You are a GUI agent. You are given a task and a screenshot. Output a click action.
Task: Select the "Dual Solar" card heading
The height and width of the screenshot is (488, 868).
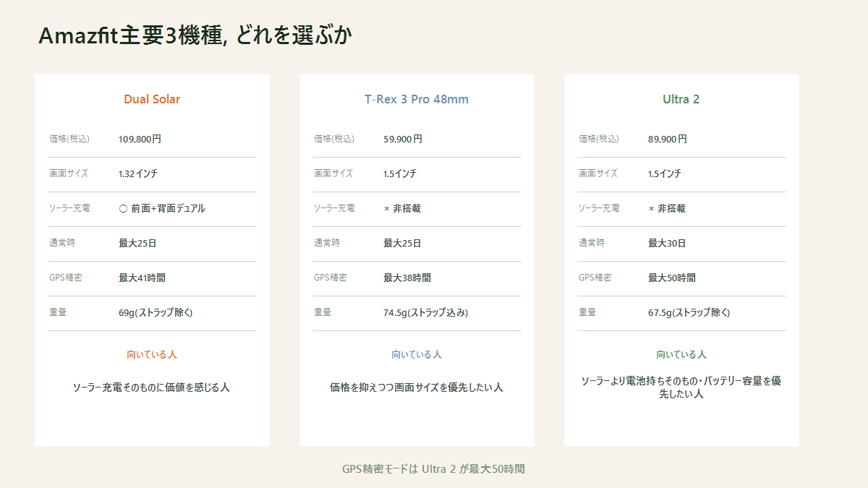tap(152, 99)
